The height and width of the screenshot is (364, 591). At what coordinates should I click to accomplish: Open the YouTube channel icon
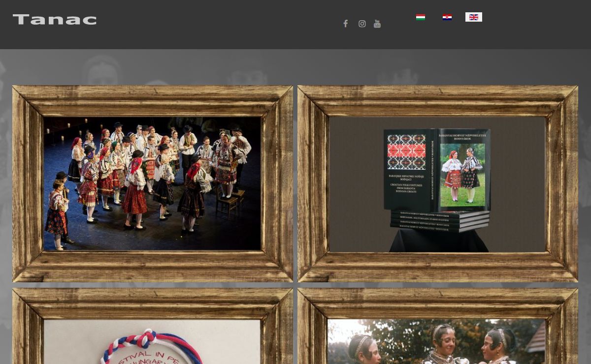pos(377,24)
